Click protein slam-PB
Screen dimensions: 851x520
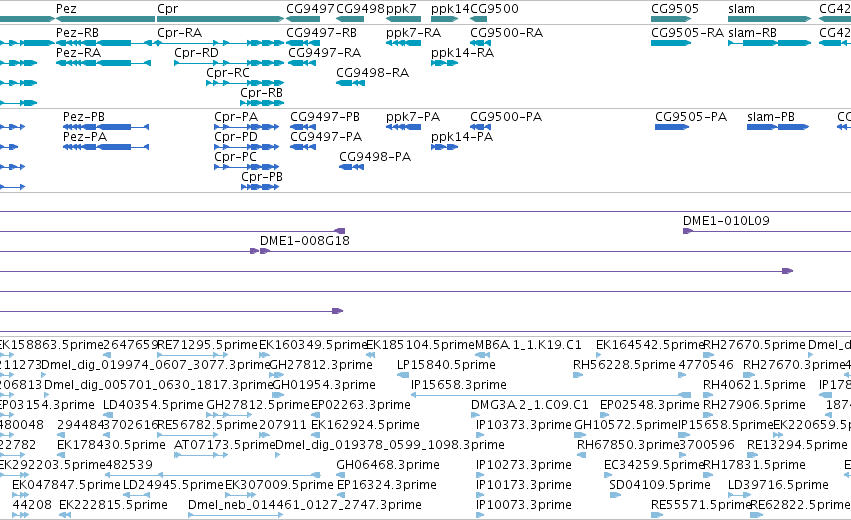(778, 127)
